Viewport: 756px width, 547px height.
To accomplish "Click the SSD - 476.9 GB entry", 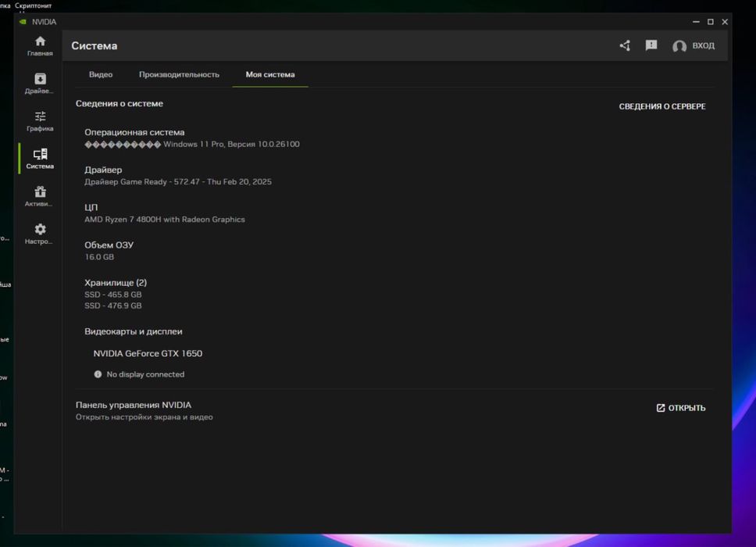I will click(112, 306).
